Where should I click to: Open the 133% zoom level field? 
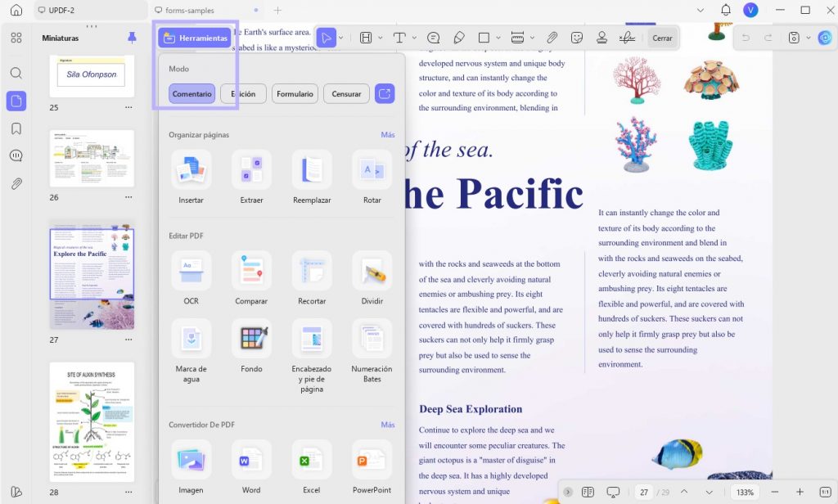click(x=745, y=492)
